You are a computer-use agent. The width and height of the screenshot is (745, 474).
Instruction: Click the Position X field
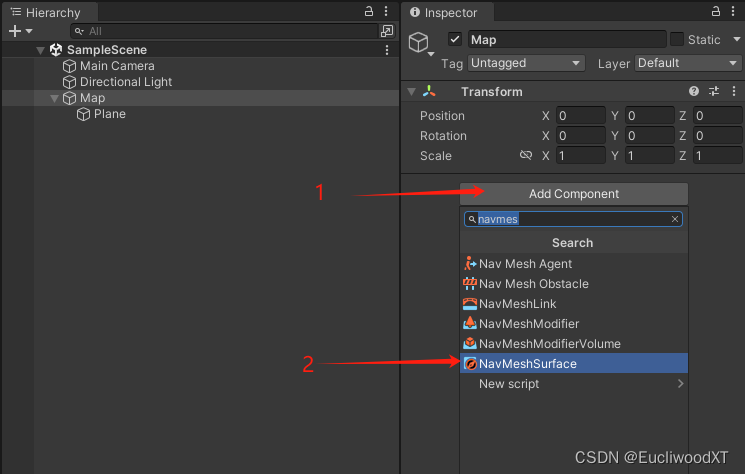(581, 116)
